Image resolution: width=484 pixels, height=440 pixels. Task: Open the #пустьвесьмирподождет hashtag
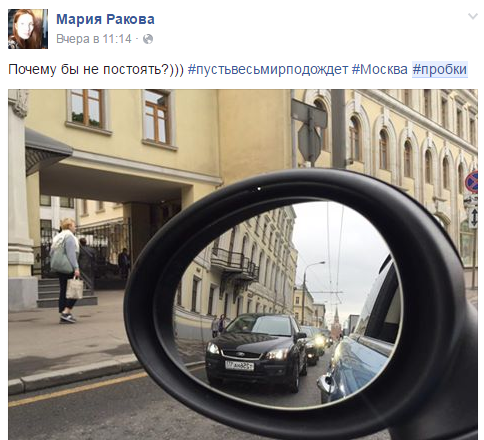pyautogui.click(x=268, y=69)
